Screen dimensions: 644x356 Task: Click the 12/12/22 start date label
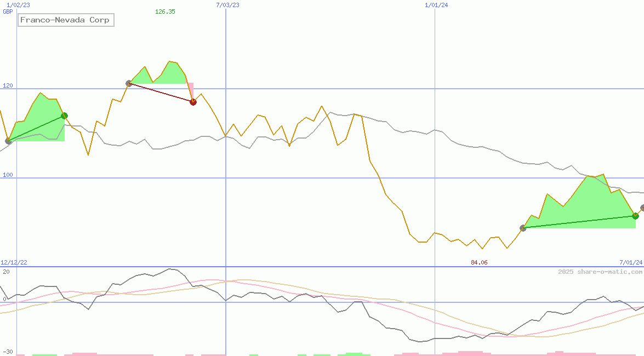click(x=14, y=263)
